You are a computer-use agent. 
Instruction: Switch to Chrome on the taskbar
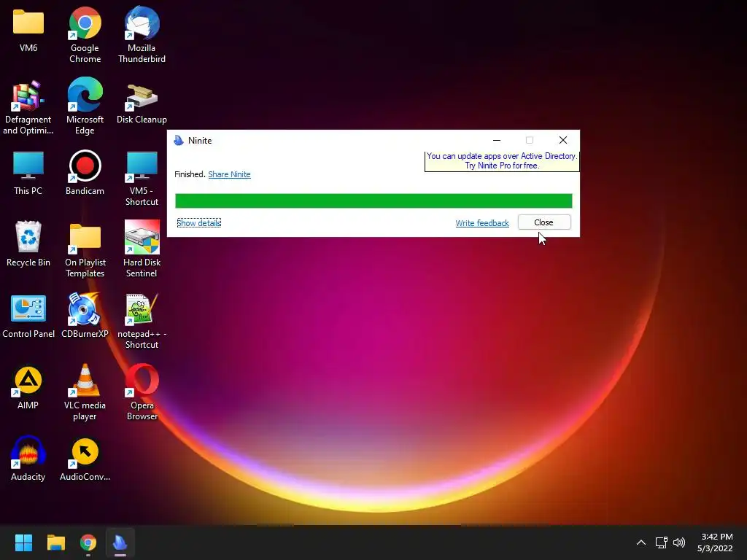(x=88, y=542)
